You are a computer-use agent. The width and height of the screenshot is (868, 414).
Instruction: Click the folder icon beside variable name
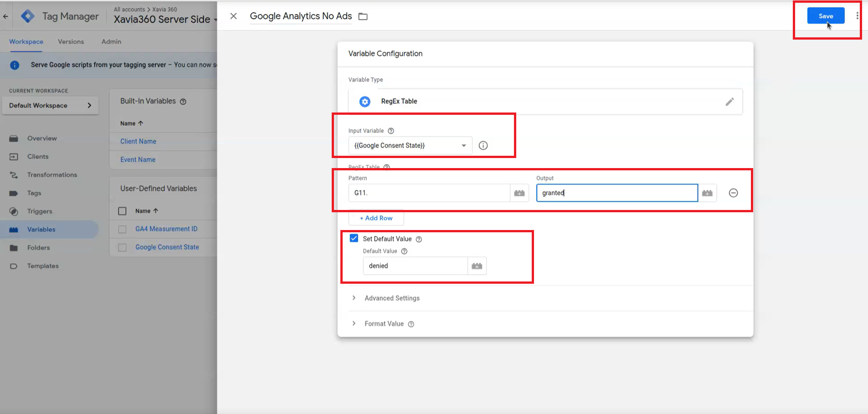[363, 16]
